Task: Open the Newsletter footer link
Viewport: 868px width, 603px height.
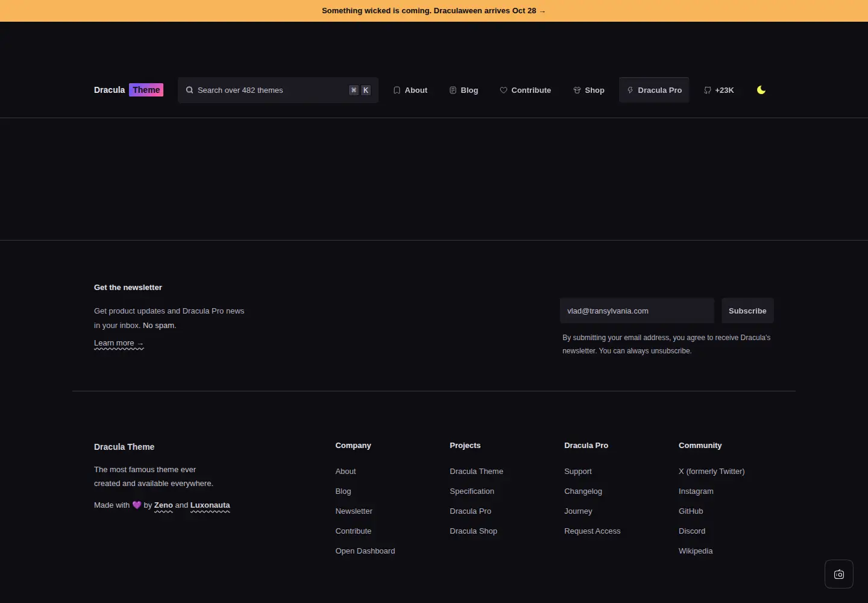Action: [354, 511]
